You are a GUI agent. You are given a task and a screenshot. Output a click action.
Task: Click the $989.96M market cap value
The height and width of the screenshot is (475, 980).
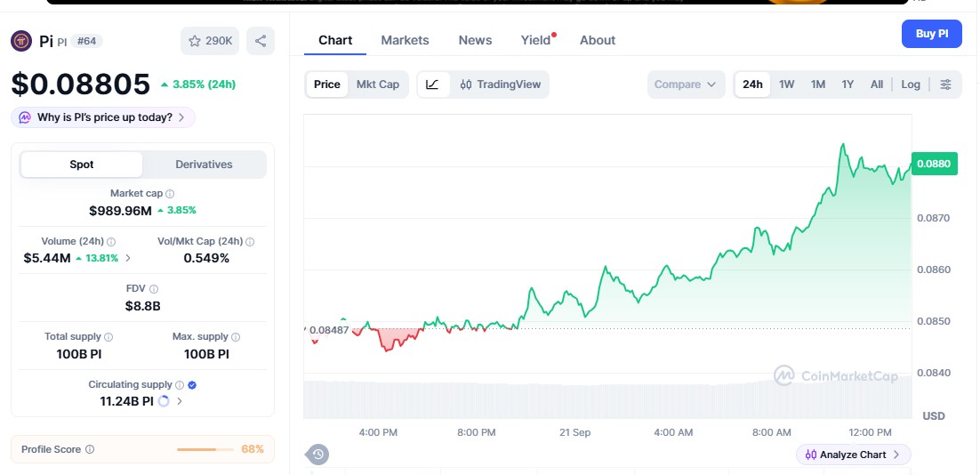point(121,211)
